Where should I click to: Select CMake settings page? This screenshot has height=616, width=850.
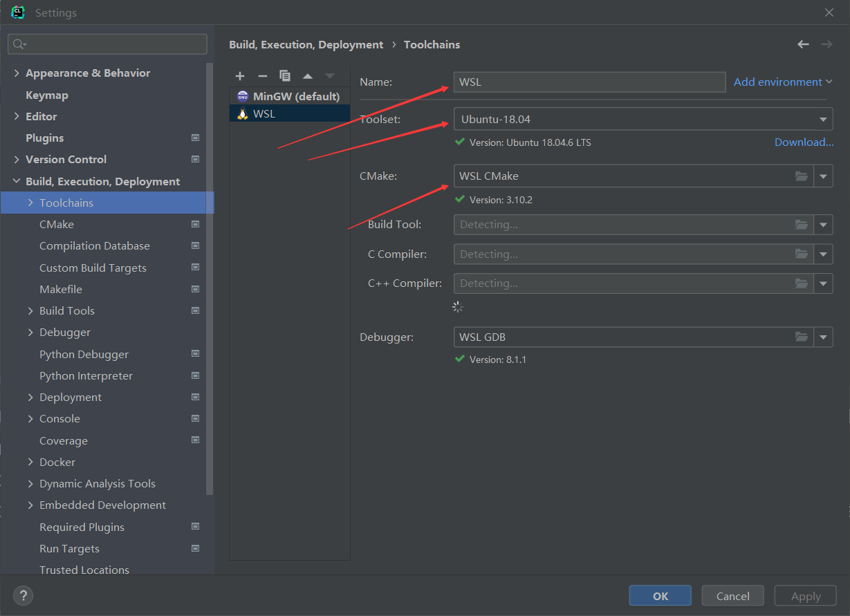click(x=57, y=225)
